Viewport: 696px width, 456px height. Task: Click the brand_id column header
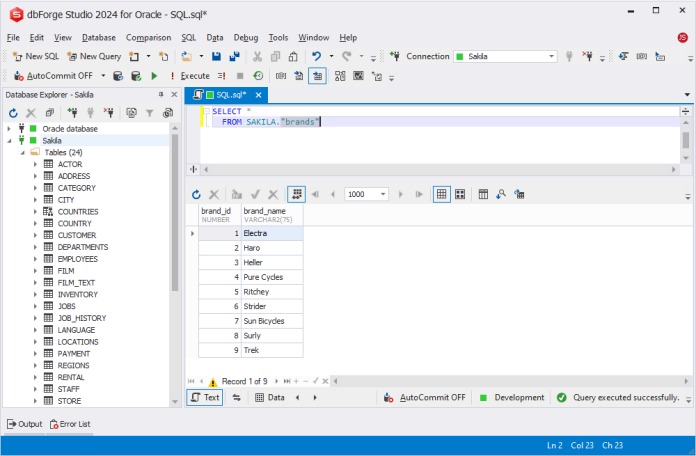220,215
